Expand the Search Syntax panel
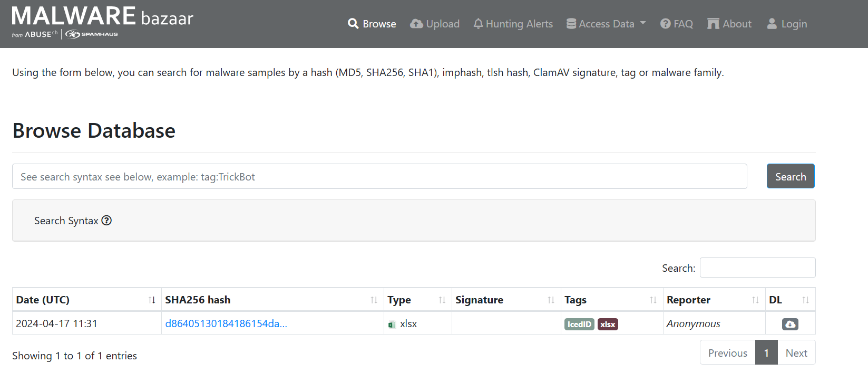Image resolution: width=868 pixels, height=372 pixels. pos(66,221)
